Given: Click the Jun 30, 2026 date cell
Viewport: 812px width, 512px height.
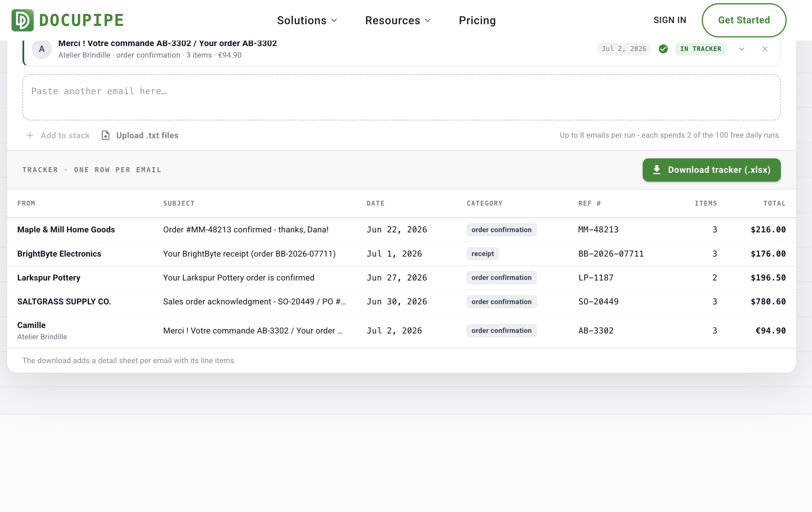Looking at the screenshot, I should (x=396, y=301).
